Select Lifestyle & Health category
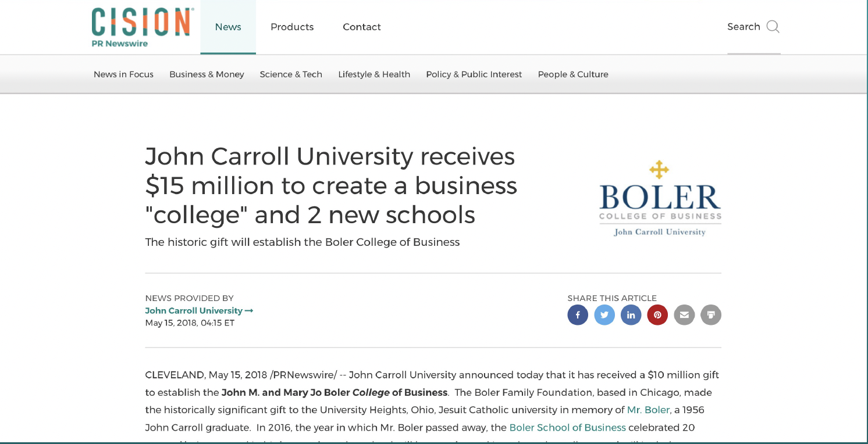The width and height of the screenshot is (868, 444). (x=374, y=74)
